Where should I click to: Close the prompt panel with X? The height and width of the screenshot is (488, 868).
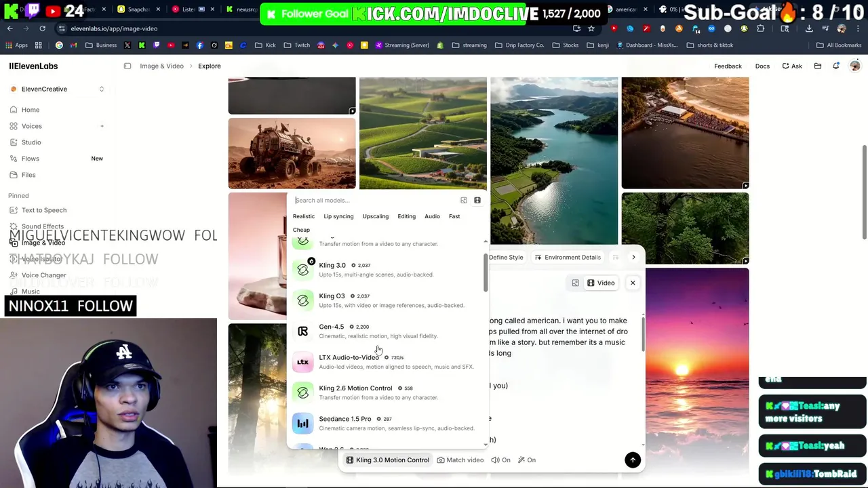(633, 283)
